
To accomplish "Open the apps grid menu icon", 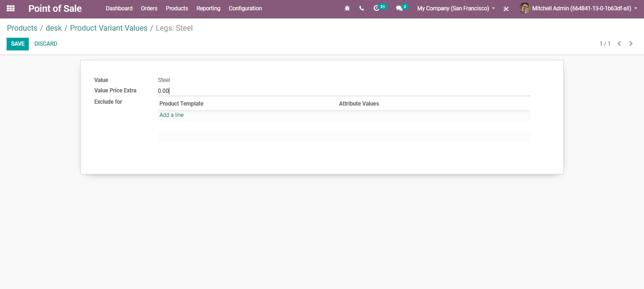I will pos(10,8).
